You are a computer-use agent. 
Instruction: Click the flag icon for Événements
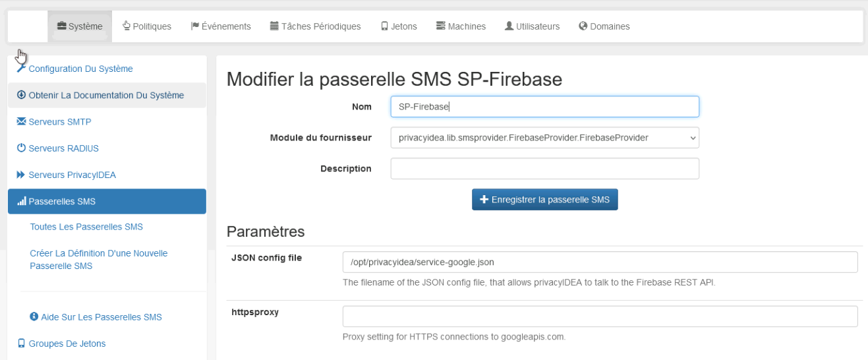(195, 26)
